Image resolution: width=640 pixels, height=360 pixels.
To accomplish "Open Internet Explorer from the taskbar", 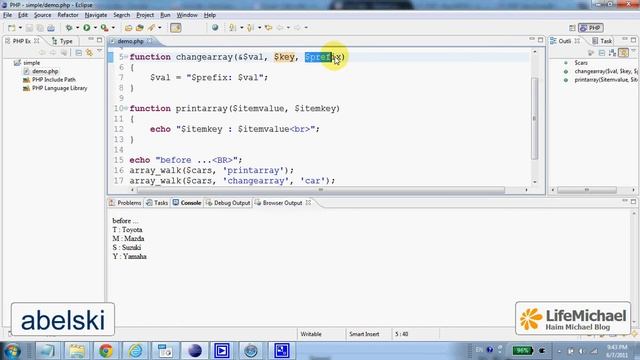I will point(135,351).
